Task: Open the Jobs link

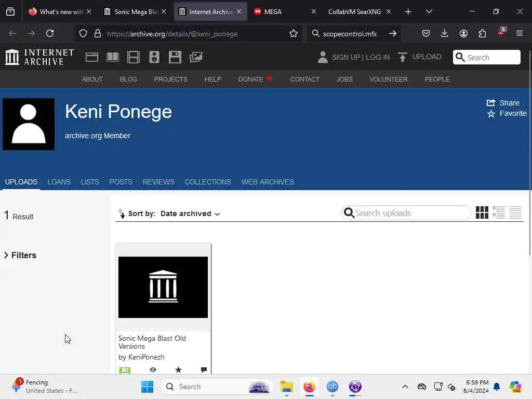Action: point(344,79)
